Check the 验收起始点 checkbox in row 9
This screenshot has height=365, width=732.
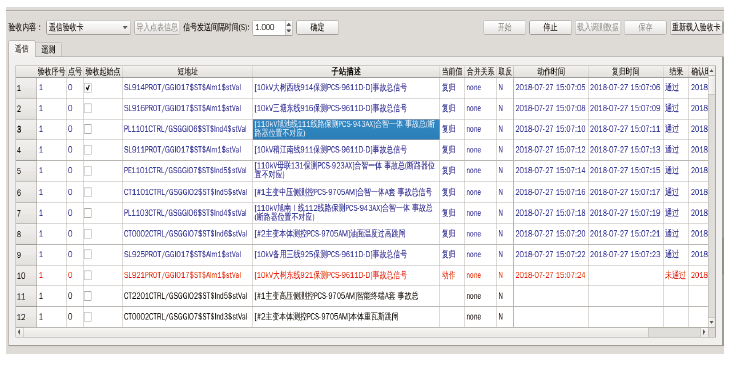88,254
